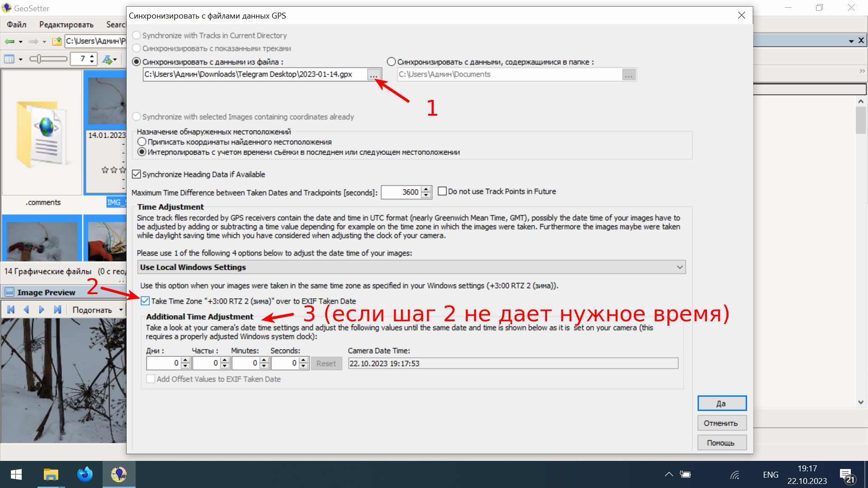This screenshot has height=488, width=868.
Task: Open the Файл menu
Action: (16, 24)
